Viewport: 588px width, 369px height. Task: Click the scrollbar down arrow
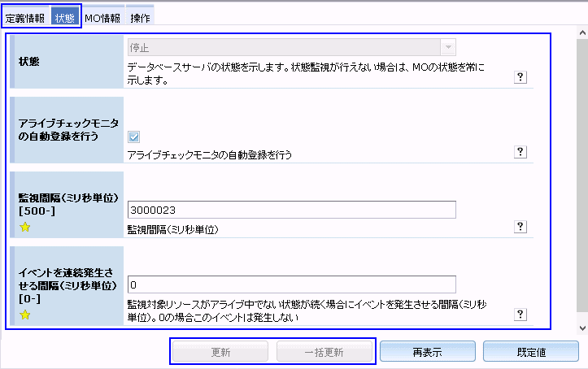coord(581,327)
